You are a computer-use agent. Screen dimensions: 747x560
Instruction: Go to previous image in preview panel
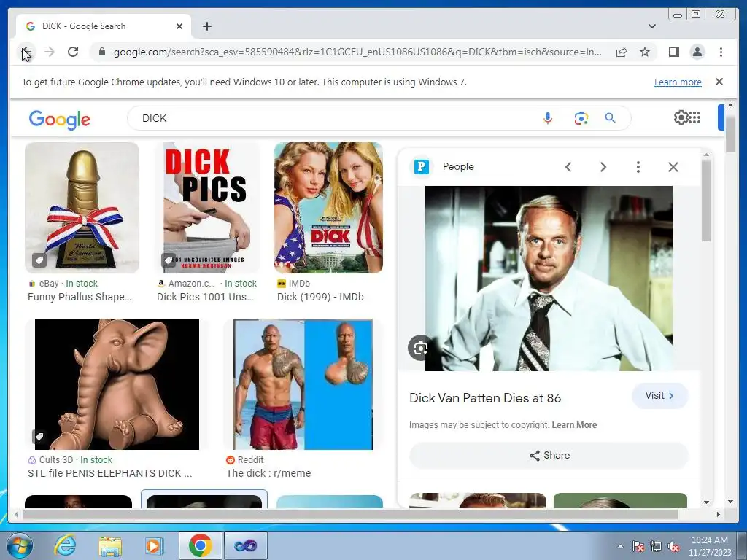pyautogui.click(x=568, y=167)
